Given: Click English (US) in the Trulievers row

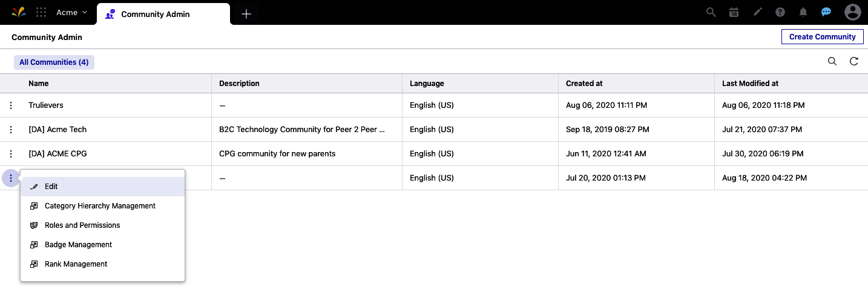Looking at the screenshot, I should point(432,105).
